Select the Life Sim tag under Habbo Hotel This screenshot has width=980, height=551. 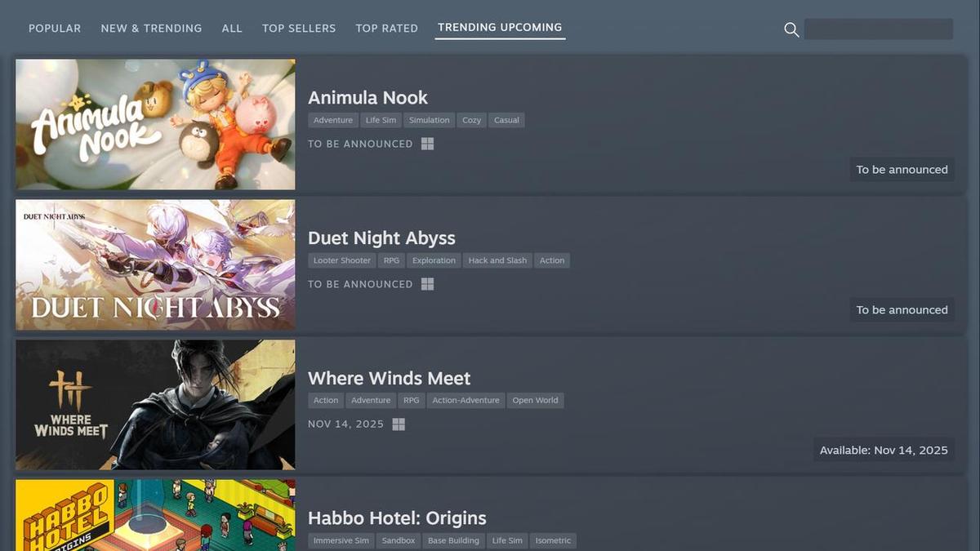pos(507,540)
